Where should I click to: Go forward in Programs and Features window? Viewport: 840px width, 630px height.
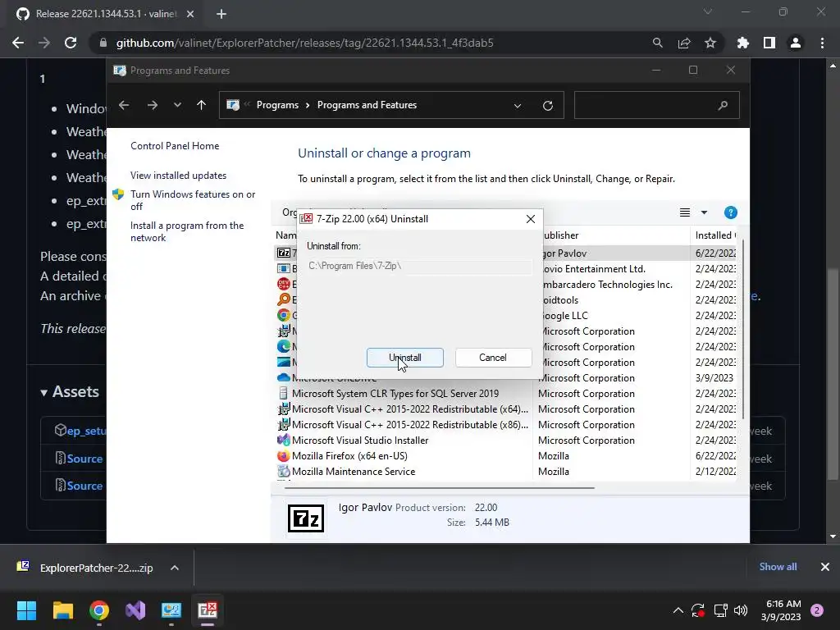(x=153, y=105)
